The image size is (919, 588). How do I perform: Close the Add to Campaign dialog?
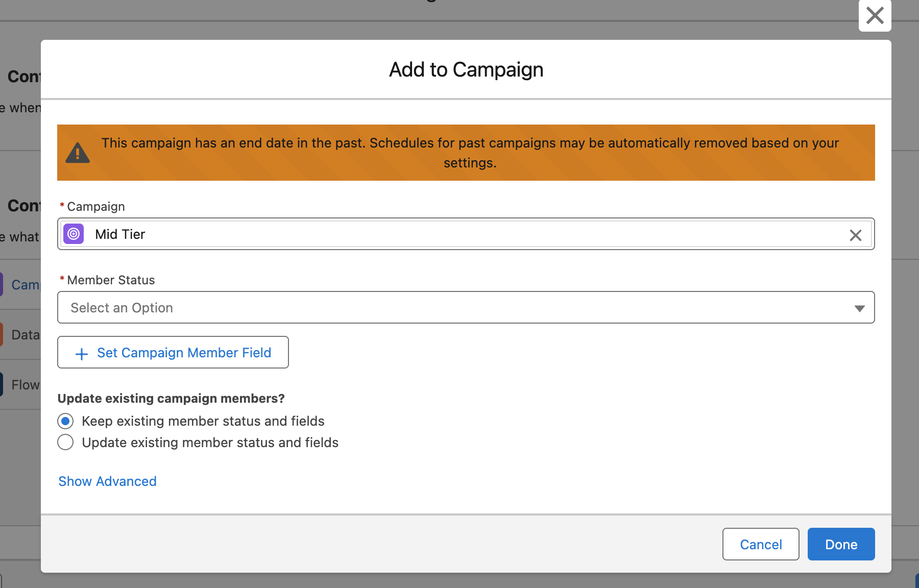point(875,15)
